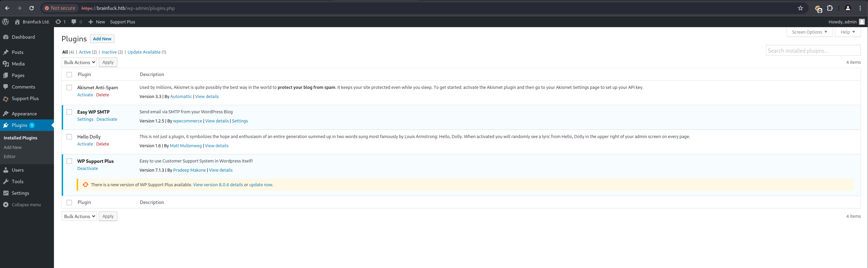The height and width of the screenshot is (268, 868).
Task: Open the browser extensions puzzle icon
Action: tap(830, 8)
